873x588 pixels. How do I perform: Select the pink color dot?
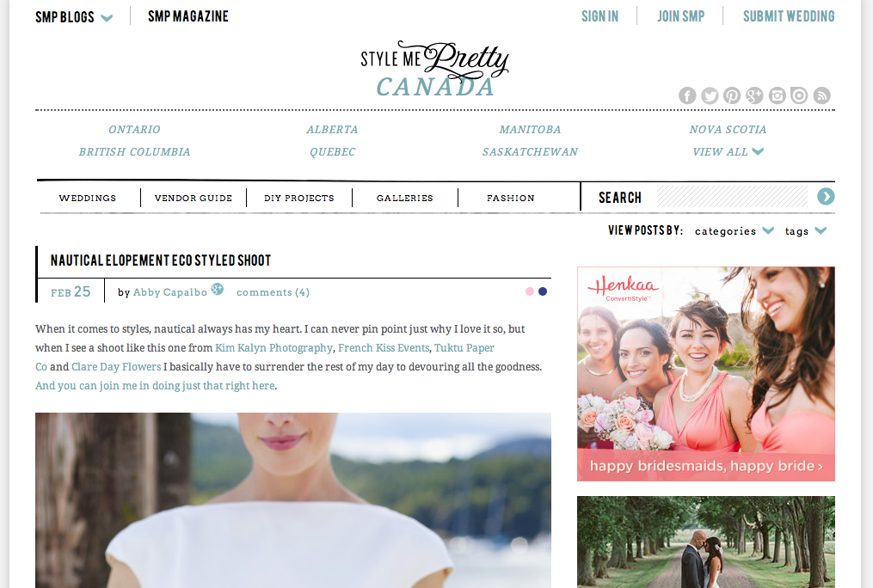click(x=530, y=291)
